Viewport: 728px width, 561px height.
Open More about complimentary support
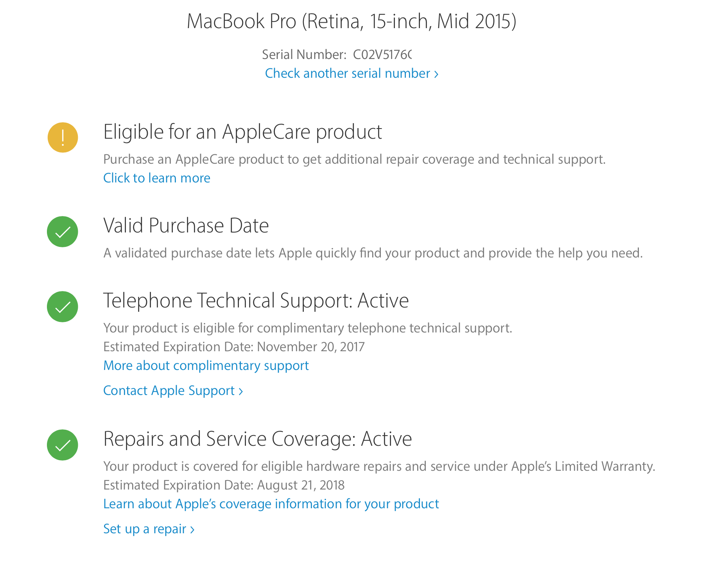click(206, 366)
